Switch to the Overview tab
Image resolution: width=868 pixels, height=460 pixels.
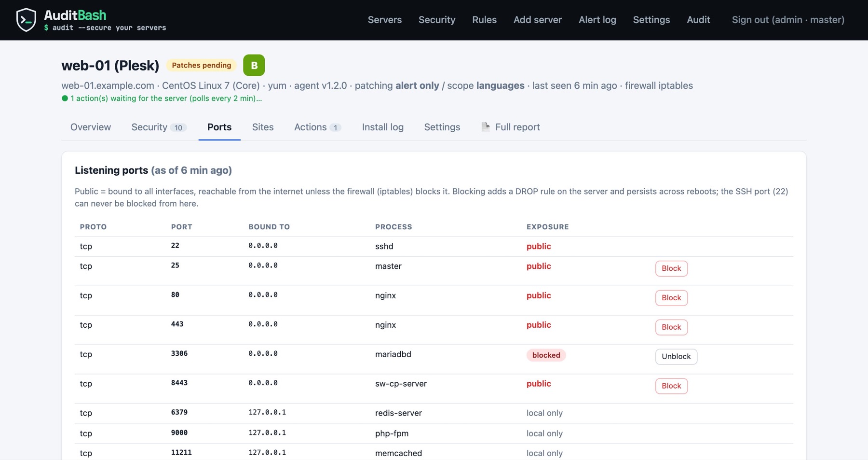pos(91,127)
